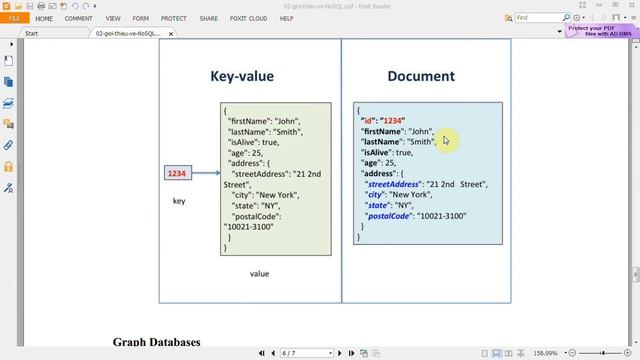Image resolution: width=640 pixels, height=360 pixels.
Task: Open the Digital signatures panel icon
Action: click(8, 188)
